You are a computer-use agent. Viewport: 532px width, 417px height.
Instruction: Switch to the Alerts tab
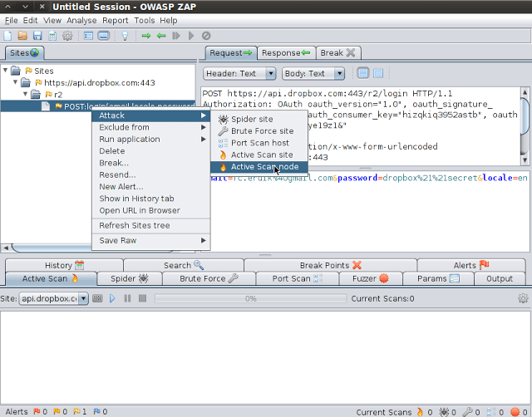471,265
